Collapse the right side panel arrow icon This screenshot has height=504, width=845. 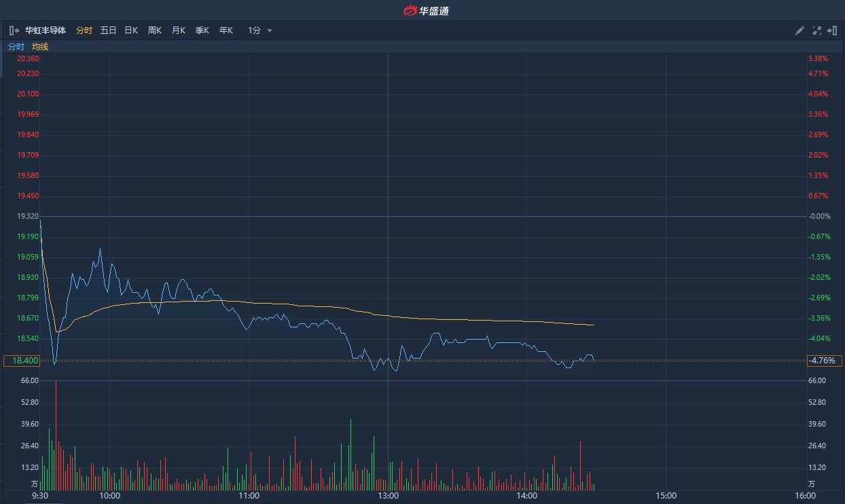coord(832,31)
